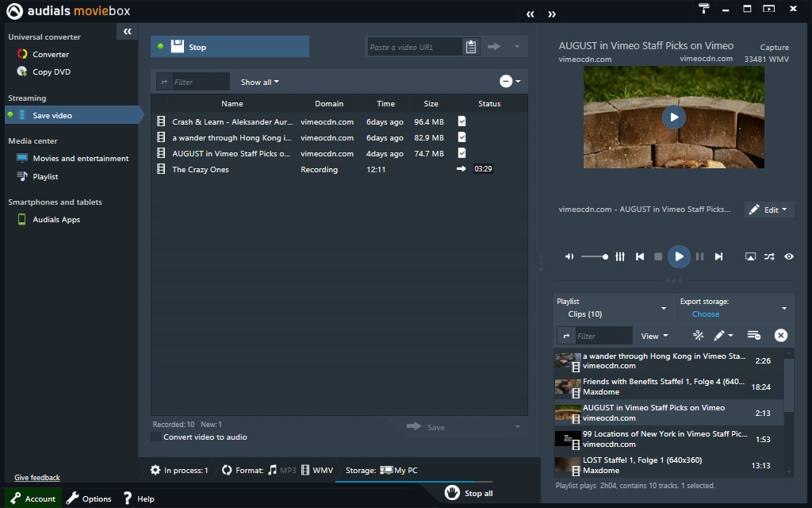Viewport: 812px width, 508px height.
Task: Click the clipboard paste URL icon
Action: pos(471,47)
